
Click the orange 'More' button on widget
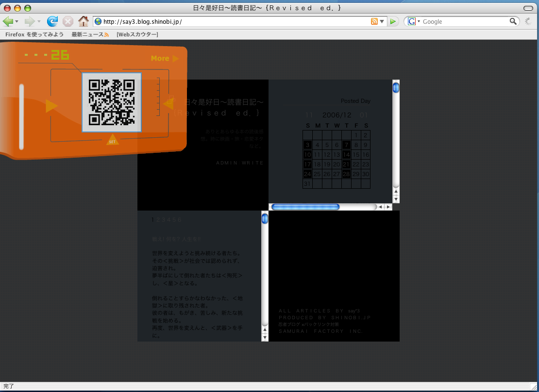tap(165, 58)
